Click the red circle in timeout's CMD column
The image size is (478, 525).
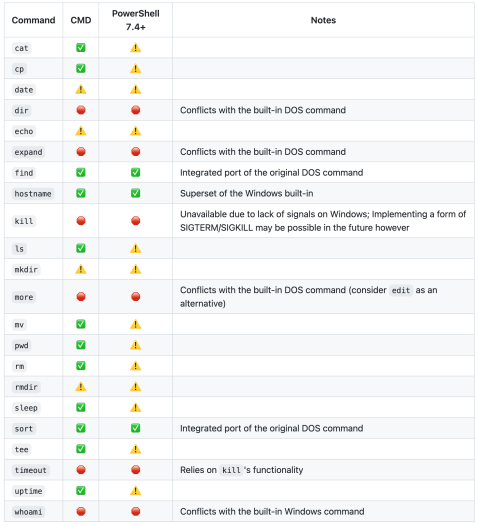[x=81, y=469]
